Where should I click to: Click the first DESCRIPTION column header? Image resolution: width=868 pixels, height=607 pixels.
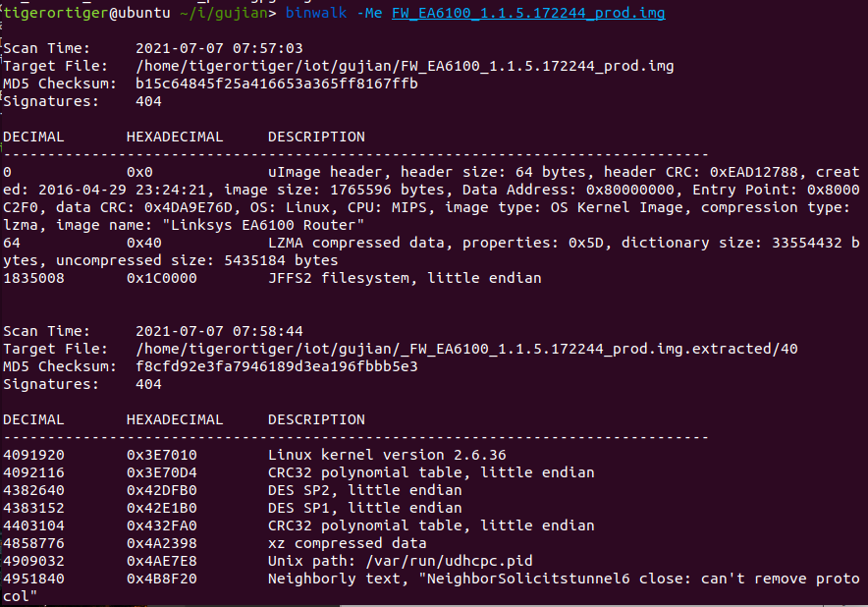click(x=316, y=137)
